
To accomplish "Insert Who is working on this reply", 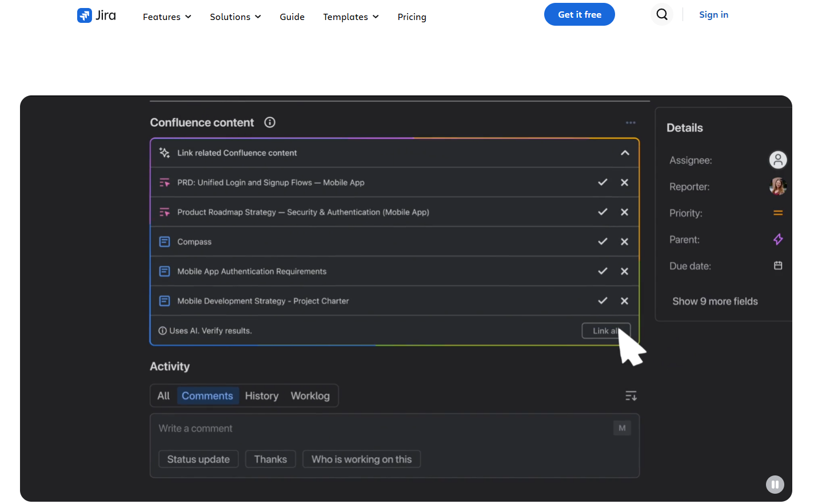I will point(361,459).
